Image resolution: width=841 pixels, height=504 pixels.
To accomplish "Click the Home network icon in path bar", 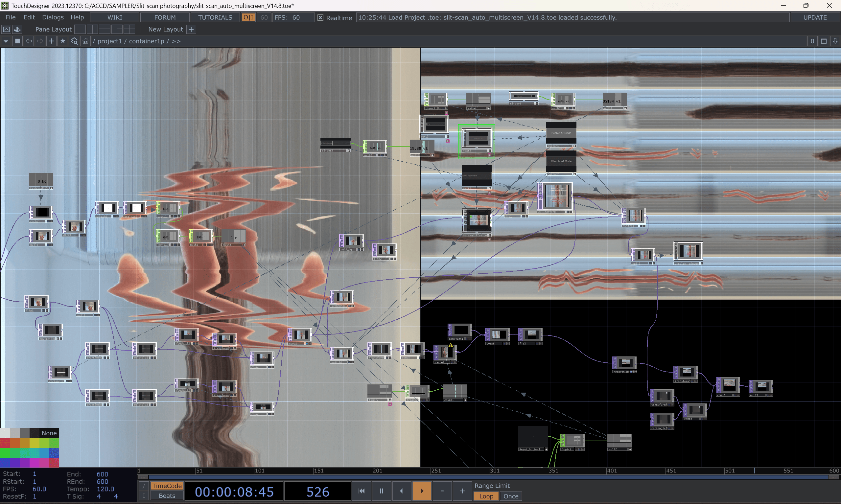I will pyautogui.click(x=85, y=41).
